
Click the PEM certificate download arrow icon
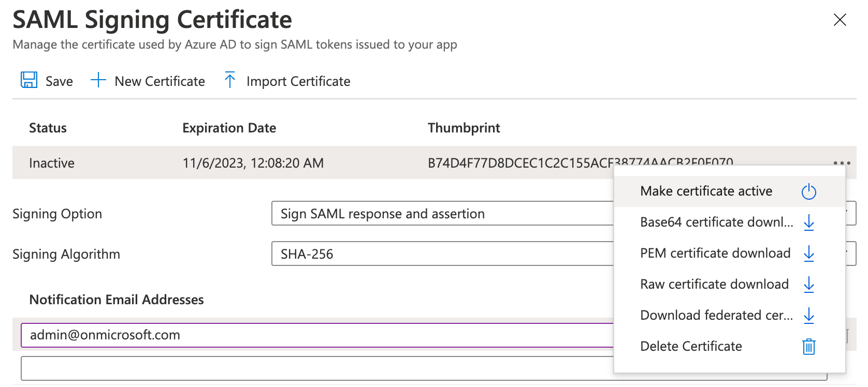pos(808,254)
